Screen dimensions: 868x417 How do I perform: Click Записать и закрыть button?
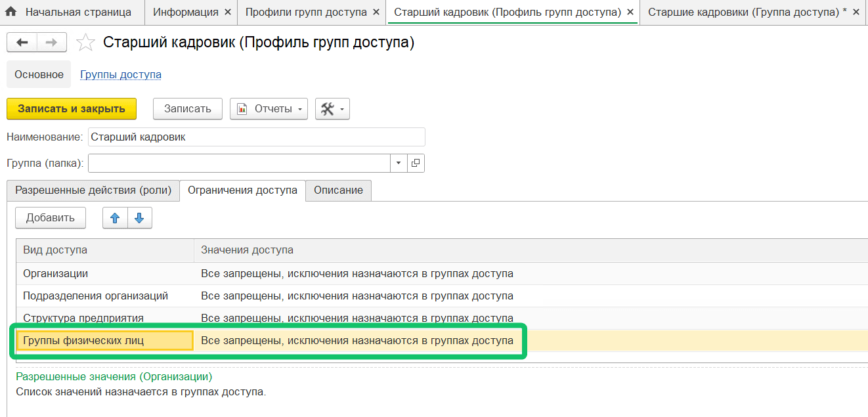(72, 109)
